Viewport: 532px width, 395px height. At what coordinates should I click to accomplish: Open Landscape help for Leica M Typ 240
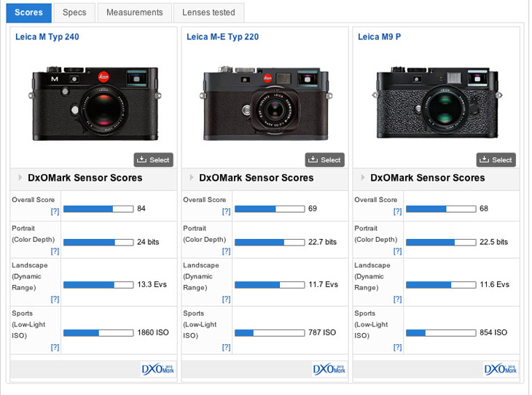point(55,300)
